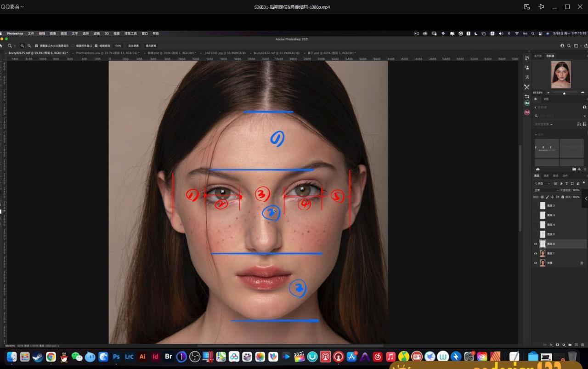The image size is (588, 369).
Task: Toggle the 细微缩放 checkbox
Action: [96, 46]
